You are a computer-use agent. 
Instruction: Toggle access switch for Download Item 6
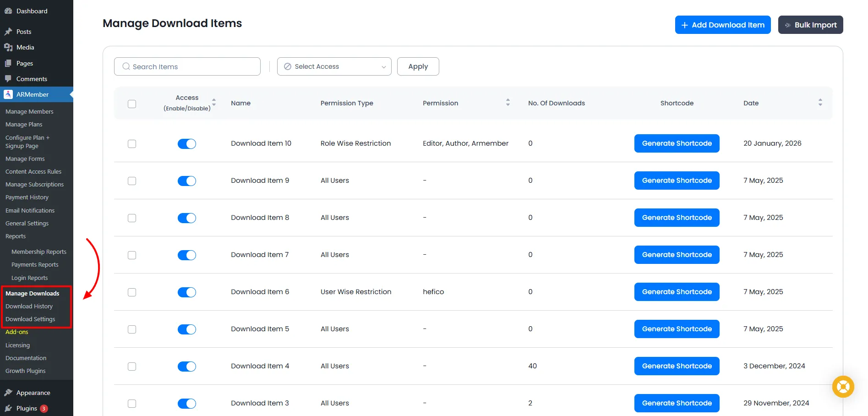(x=186, y=292)
